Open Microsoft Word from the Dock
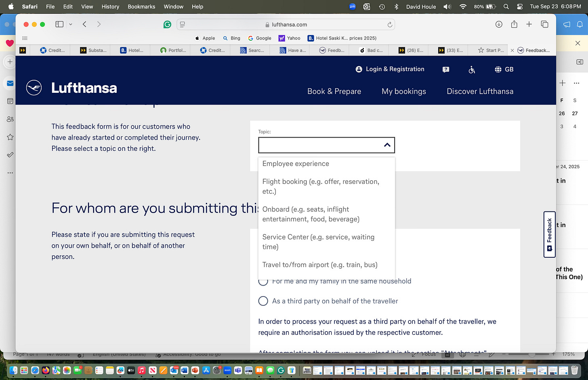 click(185, 370)
